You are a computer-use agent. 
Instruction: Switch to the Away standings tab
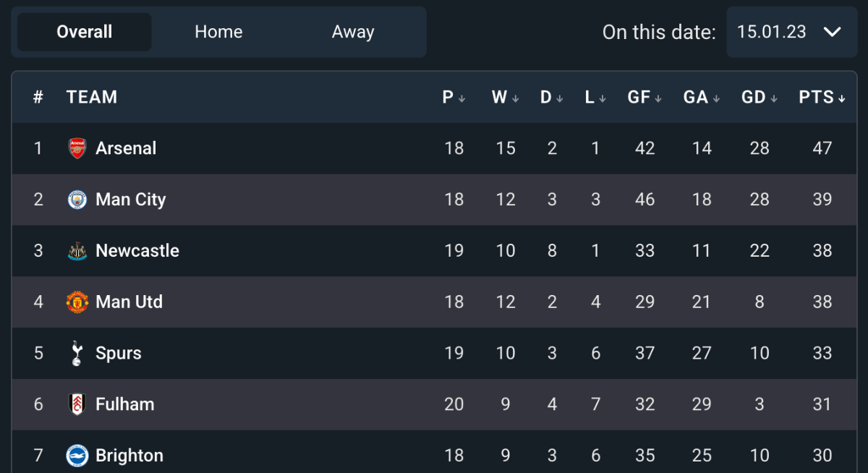point(353,32)
